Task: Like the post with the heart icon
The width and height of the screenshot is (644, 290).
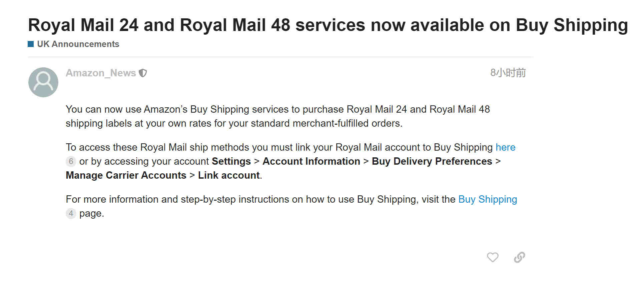Action: click(x=493, y=257)
